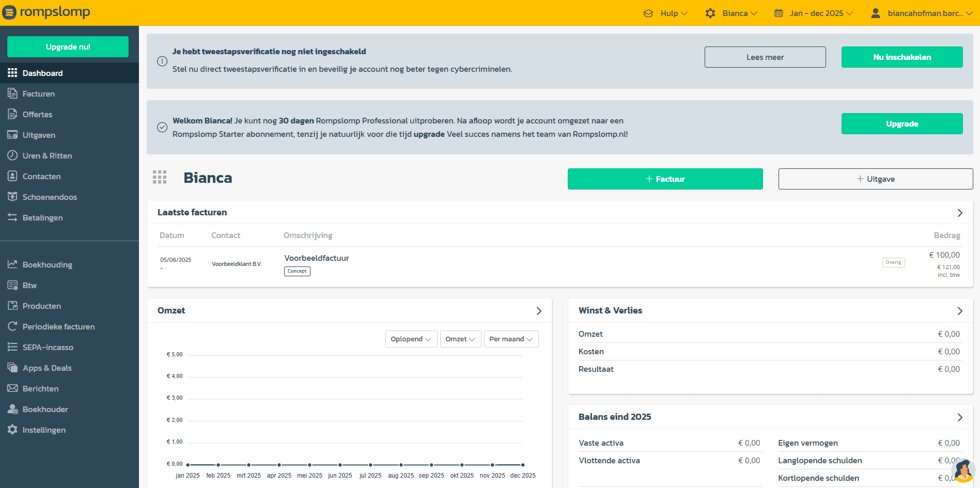Viewport: 980px width, 488px height.
Task: Expand Laatste facturen with chevron arrow
Action: point(960,213)
